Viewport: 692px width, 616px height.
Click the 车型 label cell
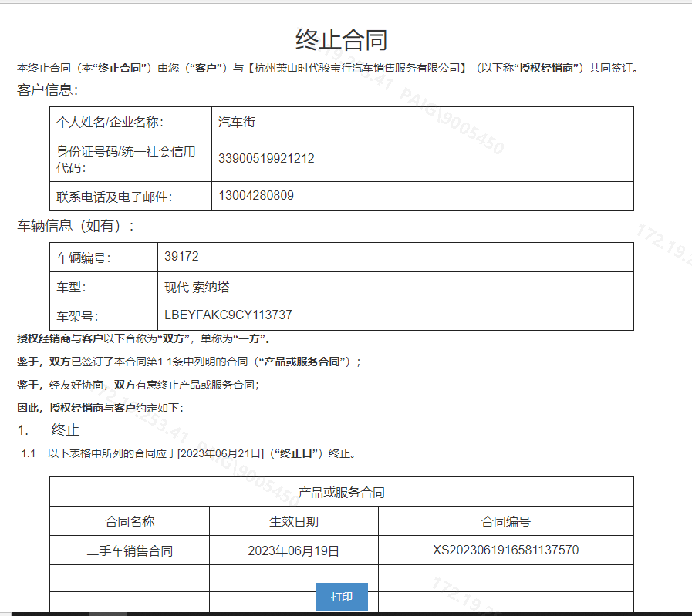pos(103,287)
